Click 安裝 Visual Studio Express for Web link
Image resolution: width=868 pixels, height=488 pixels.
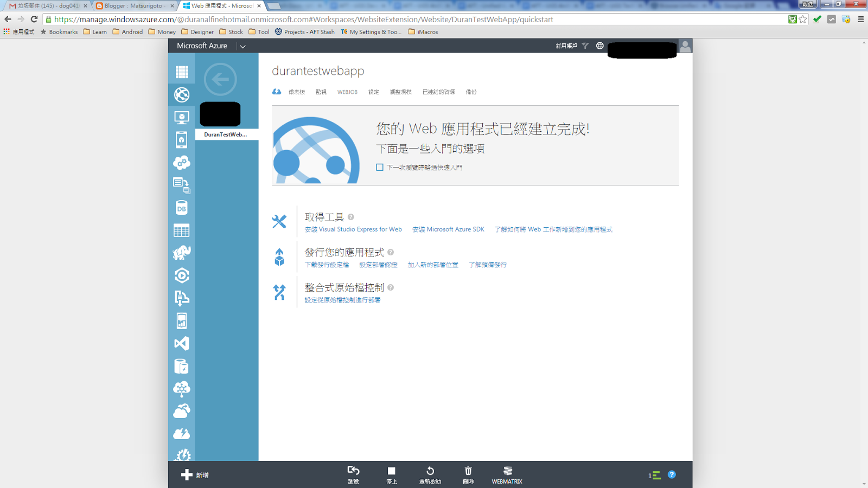(x=353, y=229)
